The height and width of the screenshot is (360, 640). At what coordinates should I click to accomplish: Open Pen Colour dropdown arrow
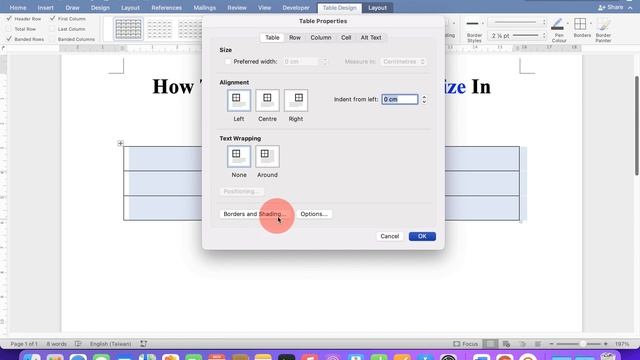click(568, 23)
